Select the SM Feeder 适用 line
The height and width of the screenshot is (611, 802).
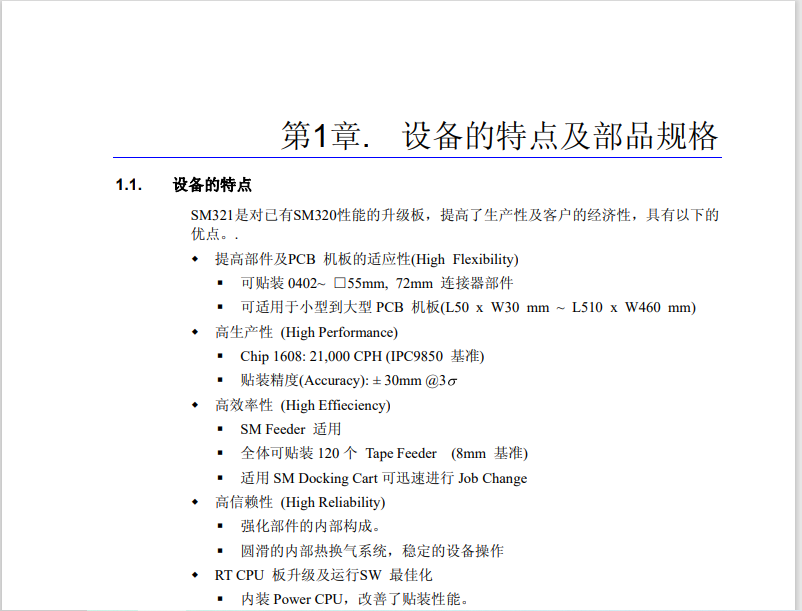click(290, 429)
